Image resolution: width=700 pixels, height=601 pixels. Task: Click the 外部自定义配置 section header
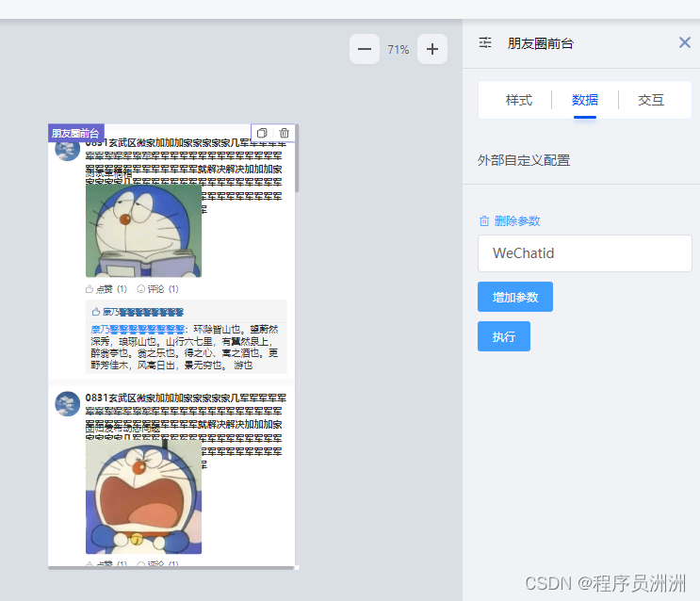point(524,160)
